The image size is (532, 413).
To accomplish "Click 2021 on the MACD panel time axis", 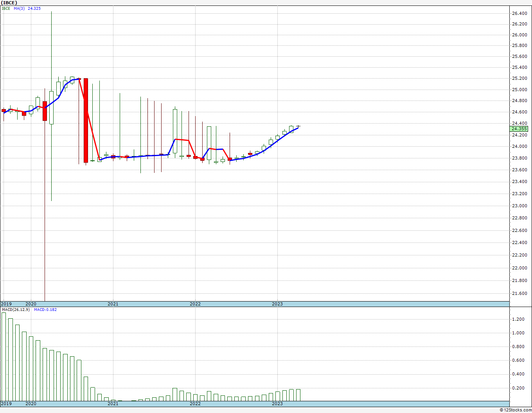I will click(113, 404).
